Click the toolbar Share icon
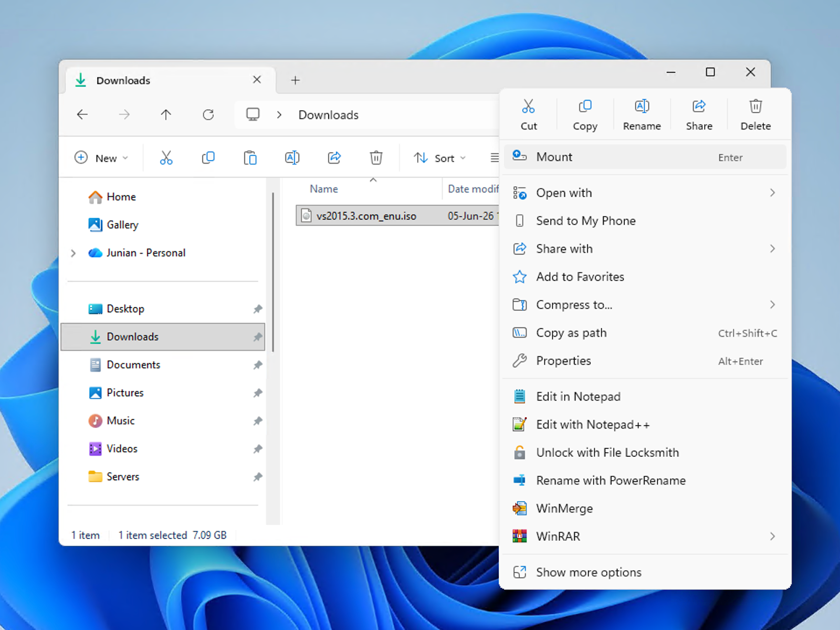This screenshot has height=630, width=840. 334,157
